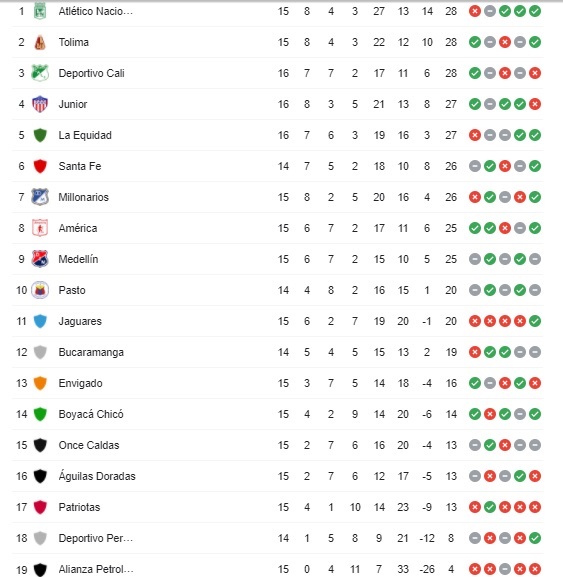Viewport: 563px width, 577px height.
Task: Select the Junior team badge
Action: click(x=40, y=104)
